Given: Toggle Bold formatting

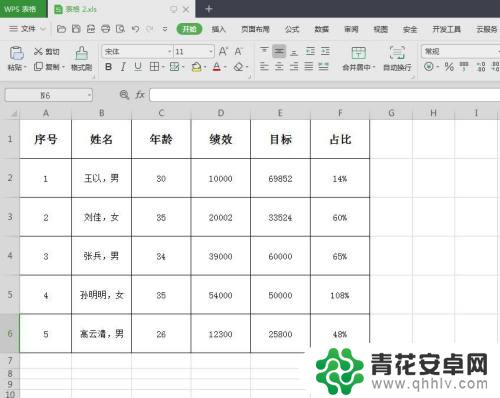Looking at the screenshot, I should coord(108,67).
